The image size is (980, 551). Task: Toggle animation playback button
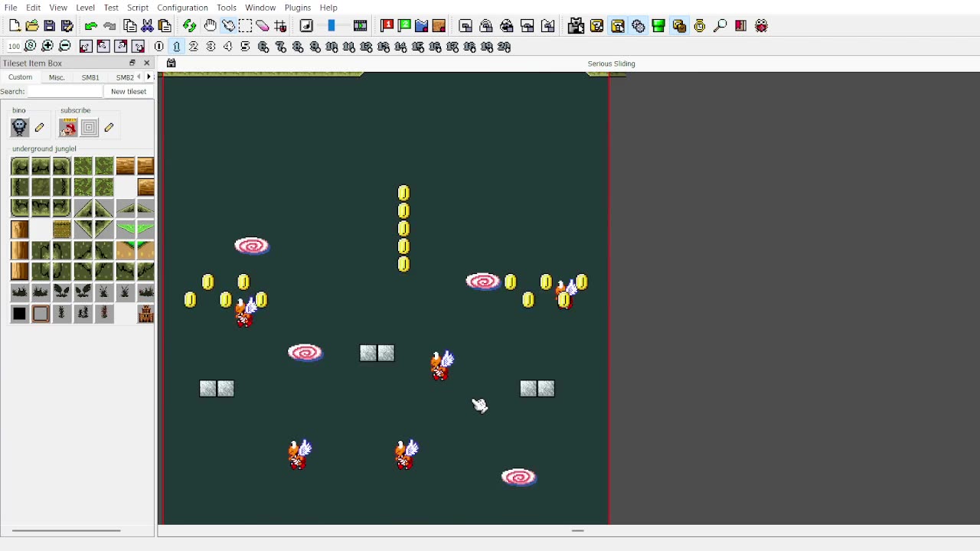306,26
